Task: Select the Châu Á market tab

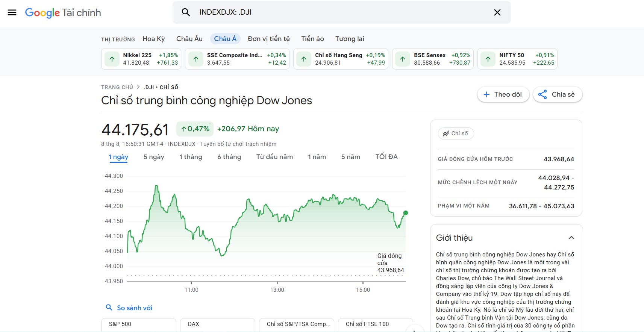Action: click(x=225, y=39)
